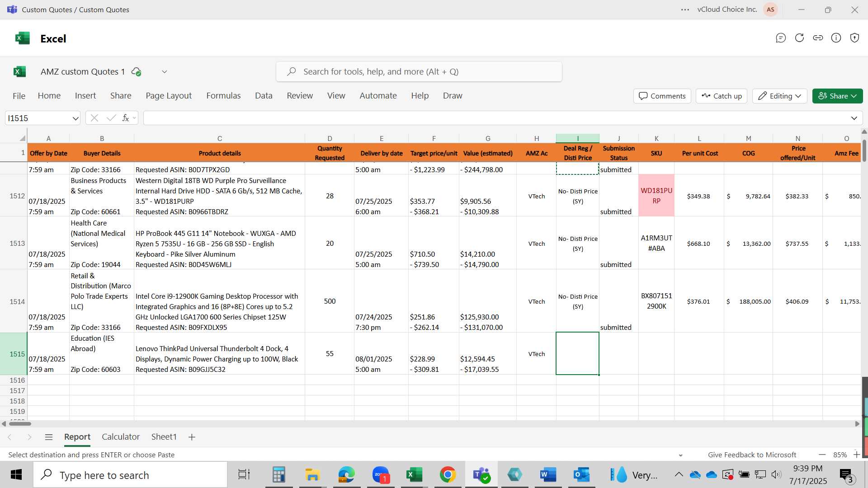This screenshot has width=868, height=488.
Task: Zoom in with the plus icon
Action: tap(856, 455)
